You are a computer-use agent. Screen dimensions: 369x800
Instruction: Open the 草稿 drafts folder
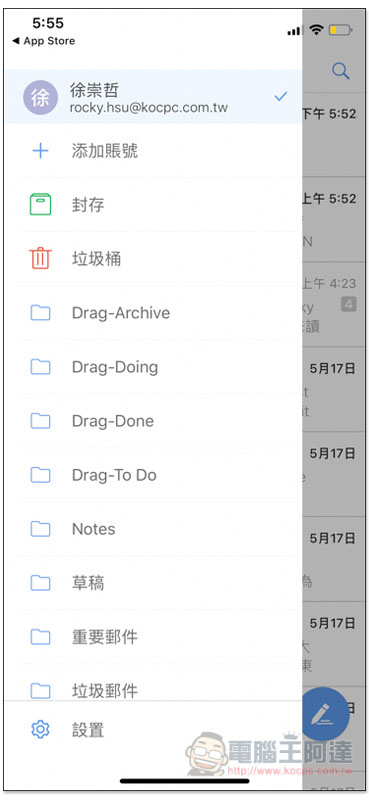tap(153, 583)
